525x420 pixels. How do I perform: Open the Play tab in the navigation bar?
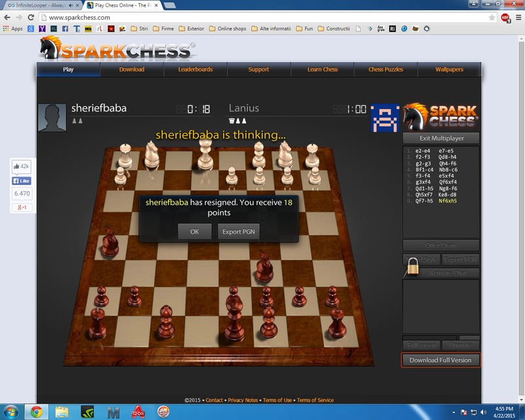pos(68,70)
